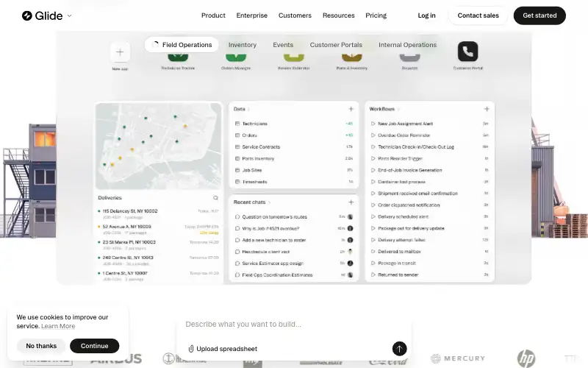Click the Technicians table icon
Screen dimensions: 588x368
pyautogui.click(x=237, y=124)
